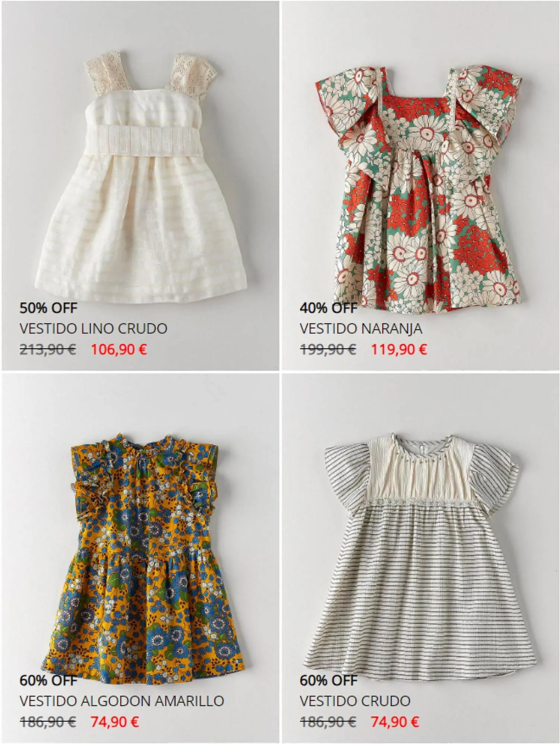
Task: Click 186,90 € under VESTIDO ALGODON AMARILLO
Action: (48, 722)
